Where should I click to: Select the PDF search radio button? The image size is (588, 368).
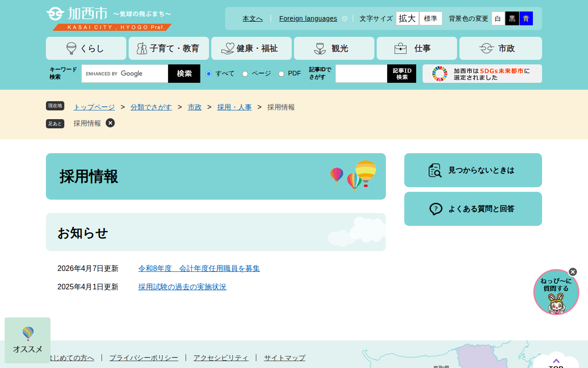click(282, 74)
